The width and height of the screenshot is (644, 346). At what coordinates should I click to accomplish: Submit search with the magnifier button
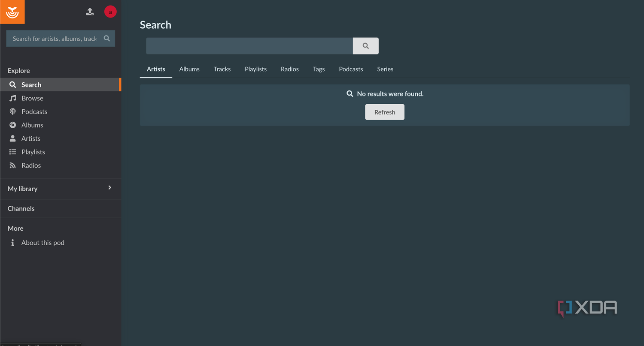point(366,46)
